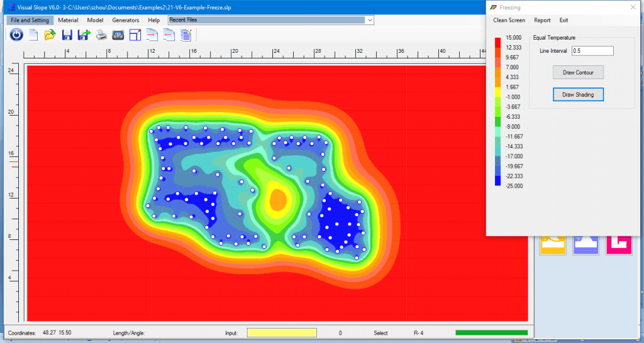Click the 'Line Interval' label
Image resolution: width=644 pixels, height=343 pixels.
pos(553,51)
